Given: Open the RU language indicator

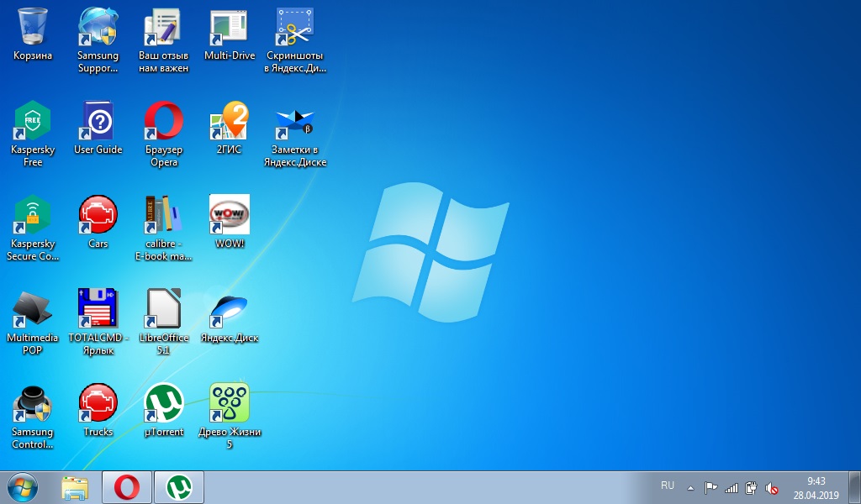Looking at the screenshot, I should coord(667,486).
